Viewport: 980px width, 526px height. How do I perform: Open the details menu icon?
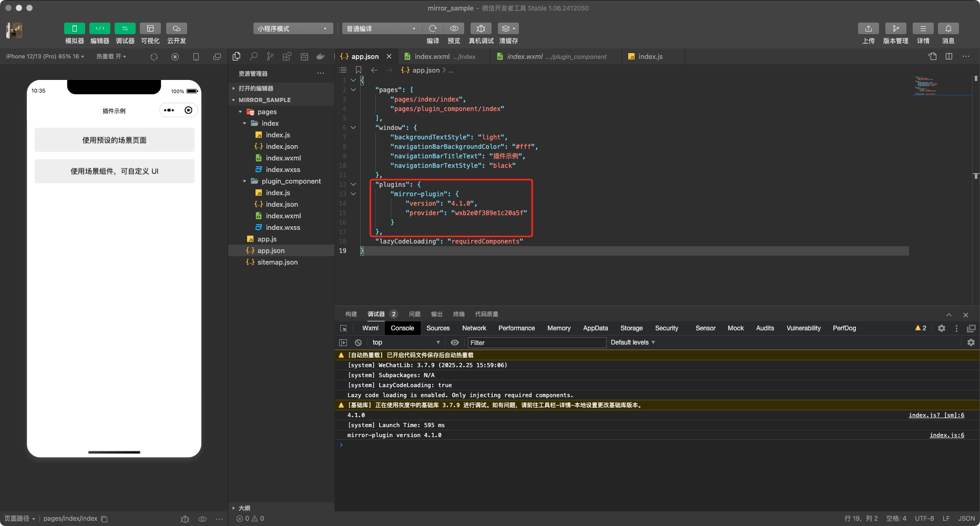(x=923, y=28)
